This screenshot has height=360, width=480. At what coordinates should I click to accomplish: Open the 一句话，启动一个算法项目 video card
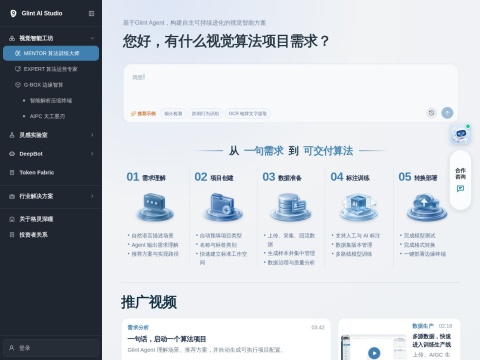point(226,339)
